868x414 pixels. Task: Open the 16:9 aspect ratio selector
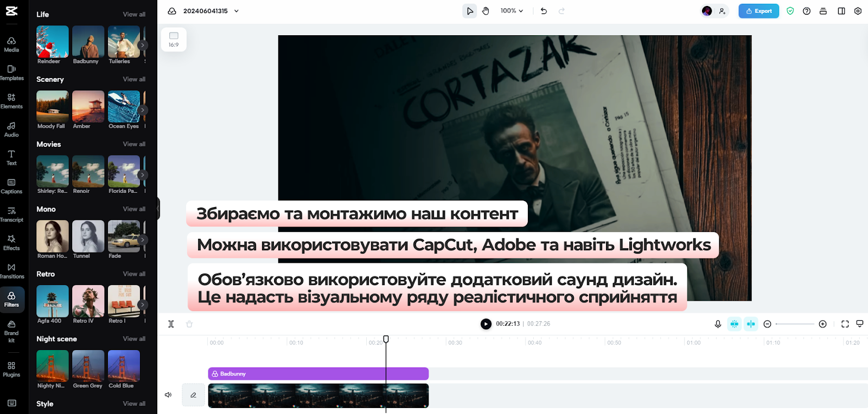tap(174, 40)
